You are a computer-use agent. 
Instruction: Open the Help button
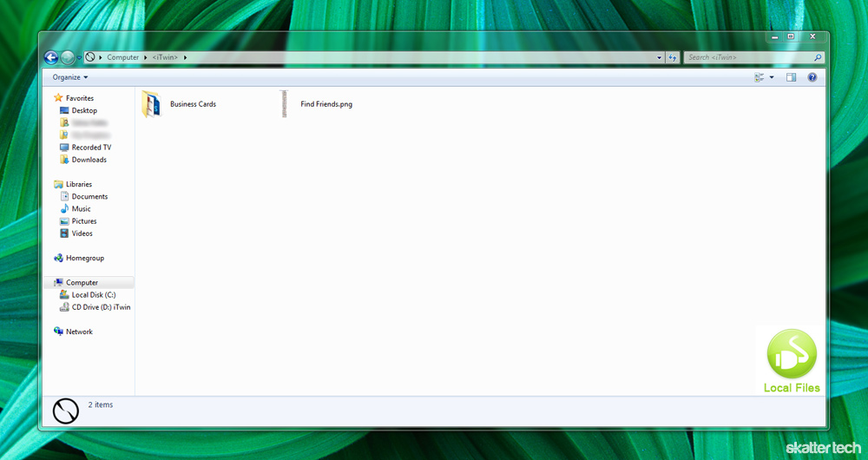coord(812,77)
